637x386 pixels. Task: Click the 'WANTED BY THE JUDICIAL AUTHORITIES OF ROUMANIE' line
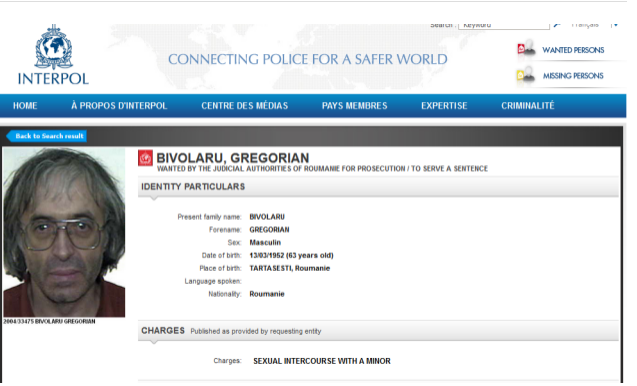[x=322, y=169]
